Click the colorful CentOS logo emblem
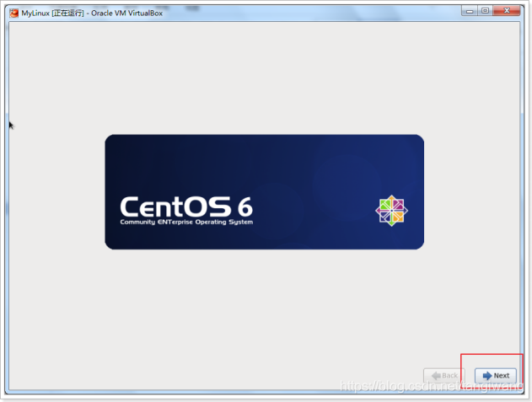Image resolution: width=532 pixels, height=402 pixels. (391, 211)
